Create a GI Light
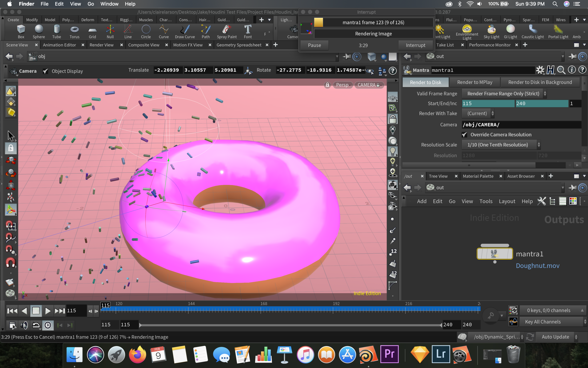 click(x=510, y=32)
